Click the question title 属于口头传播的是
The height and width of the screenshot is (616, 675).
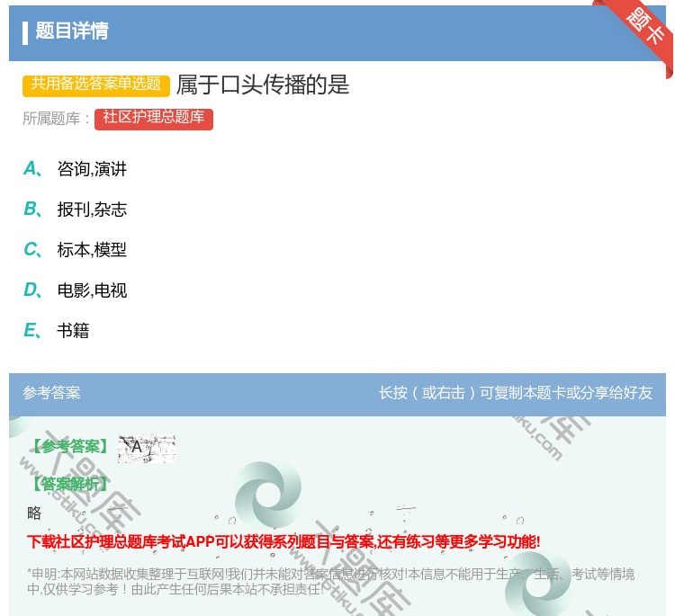pyautogui.click(x=262, y=85)
